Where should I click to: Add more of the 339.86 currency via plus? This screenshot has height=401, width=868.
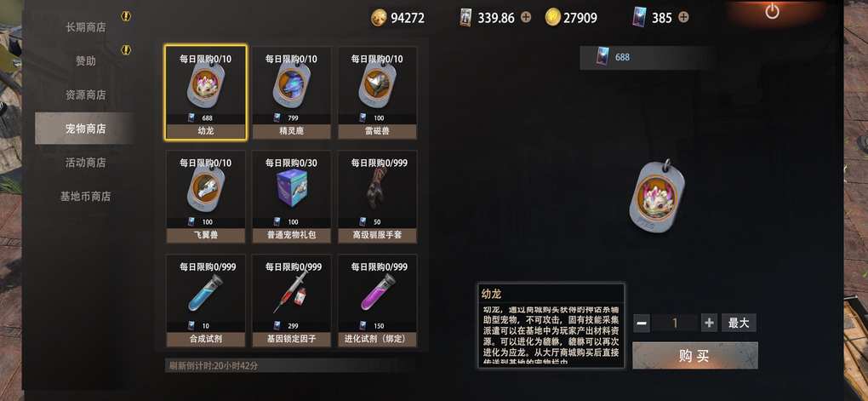click(x=526, y=17)
